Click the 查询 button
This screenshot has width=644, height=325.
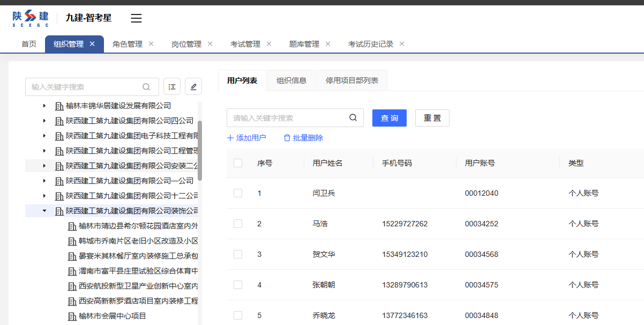coord(390,118)
